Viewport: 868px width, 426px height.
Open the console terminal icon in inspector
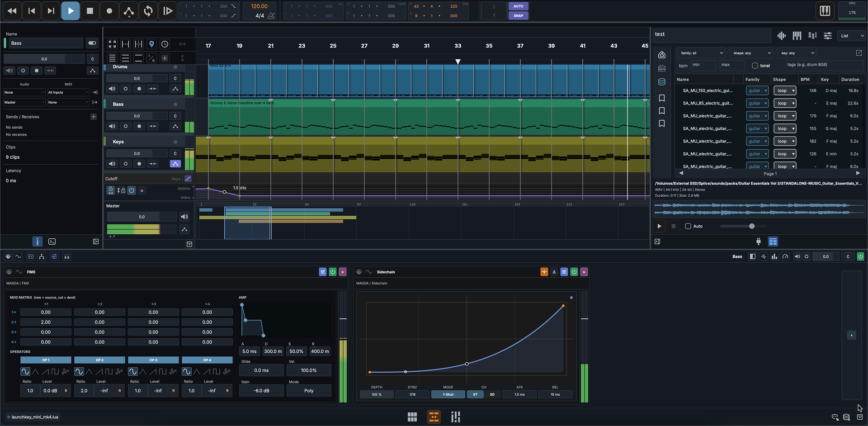[52, 241]
